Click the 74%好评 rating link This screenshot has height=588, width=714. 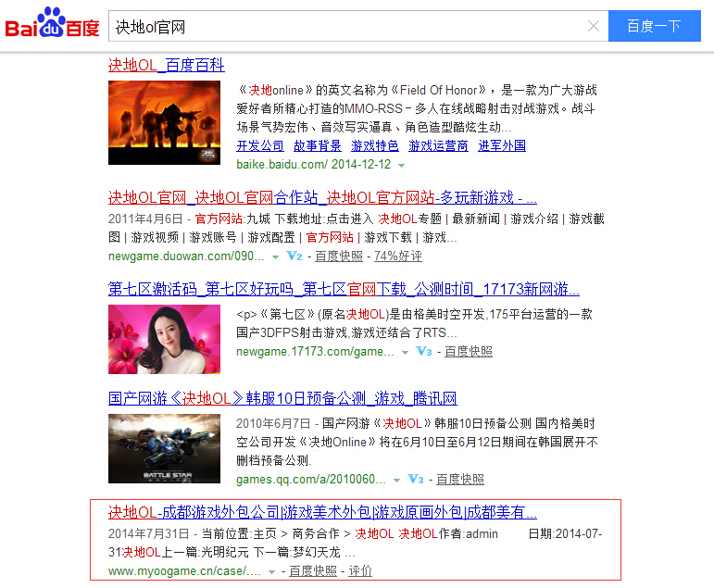tap(397, 256)
